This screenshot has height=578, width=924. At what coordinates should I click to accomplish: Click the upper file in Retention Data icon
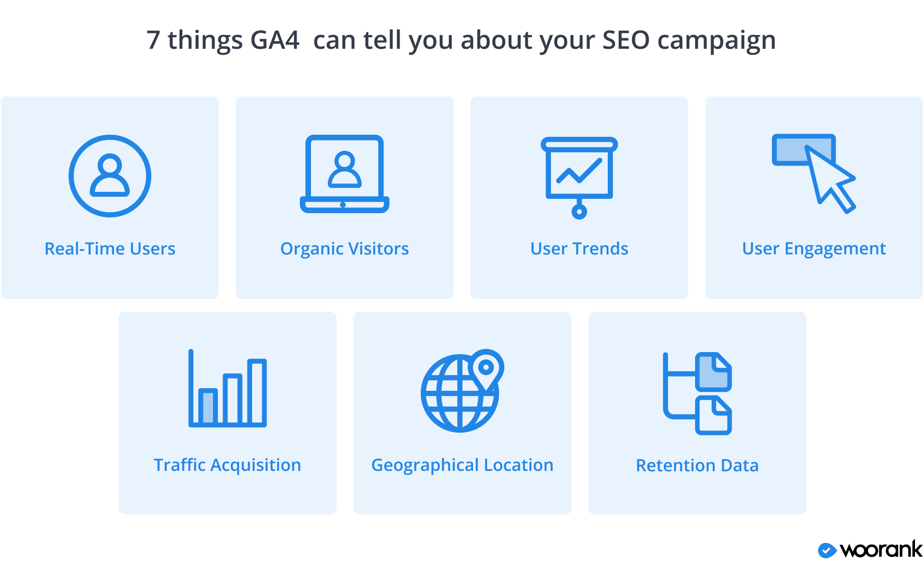(713, 371)
